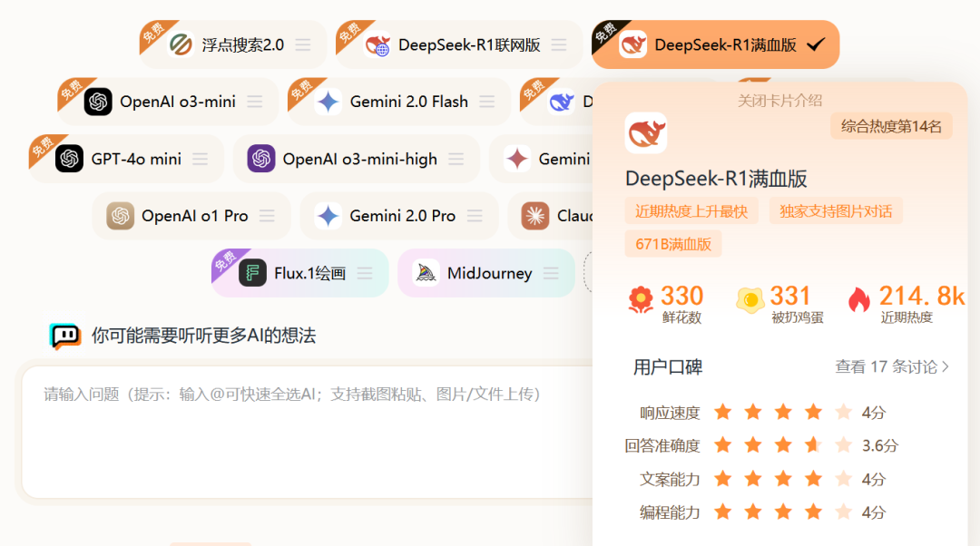Enable the Flux.1绘画 model

coord(300,273)
